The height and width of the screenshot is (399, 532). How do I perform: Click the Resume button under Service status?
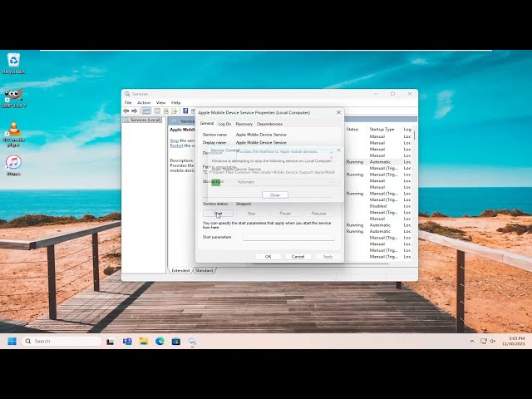[x=318, y=214]
